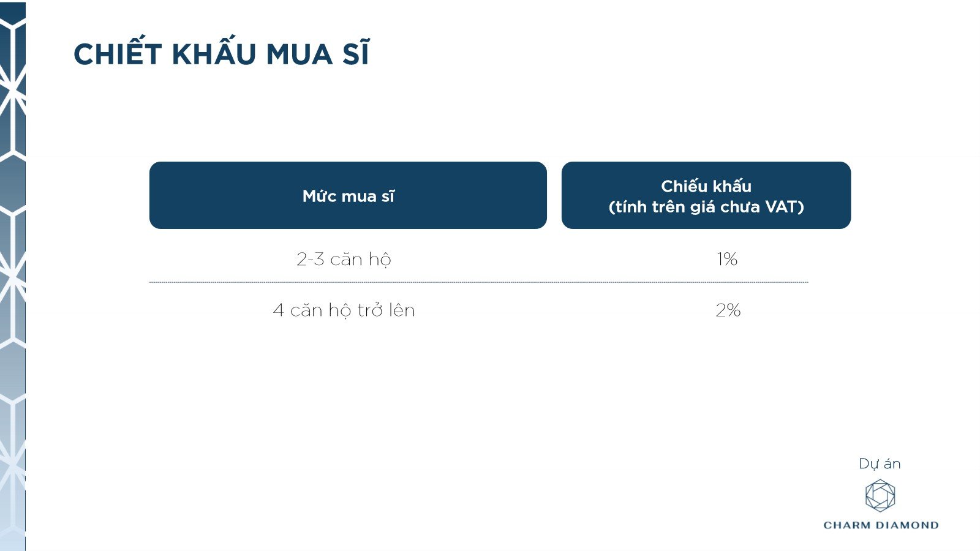The width and height of the screenshot is (980, 551).
Task: Click the word "MUA" in the slide title
Action: point(299,55)
